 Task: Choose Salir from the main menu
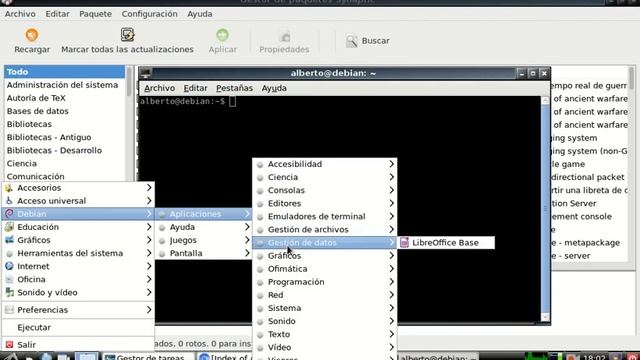coord(78,345)
